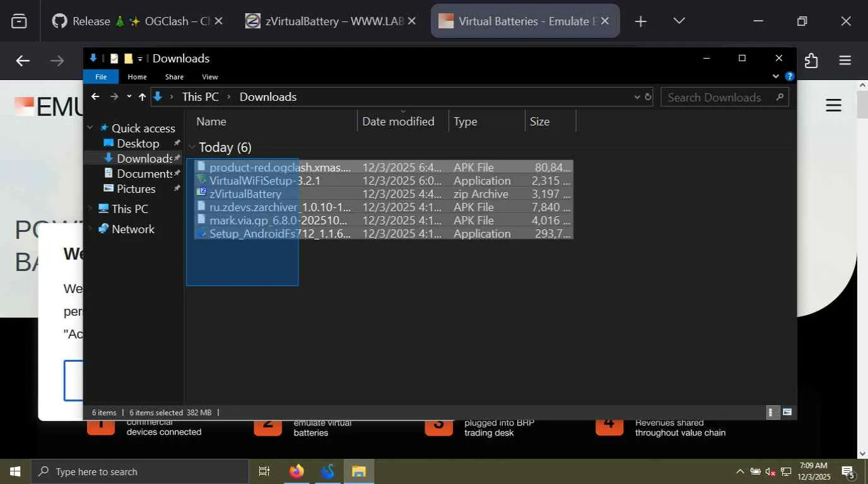
Task: Click the Properties icon in Explorer title bar
Action: coord(114,59)
